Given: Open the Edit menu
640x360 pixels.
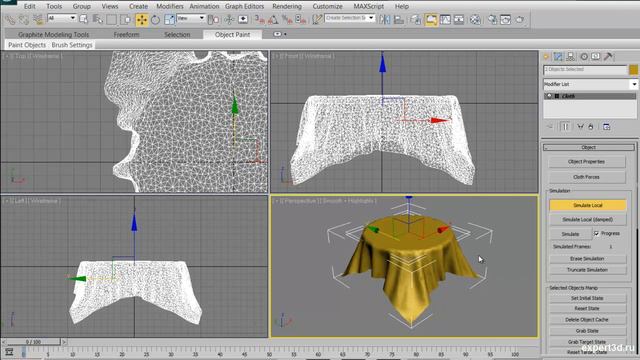Looking at the screenshot, I should 29,7.
